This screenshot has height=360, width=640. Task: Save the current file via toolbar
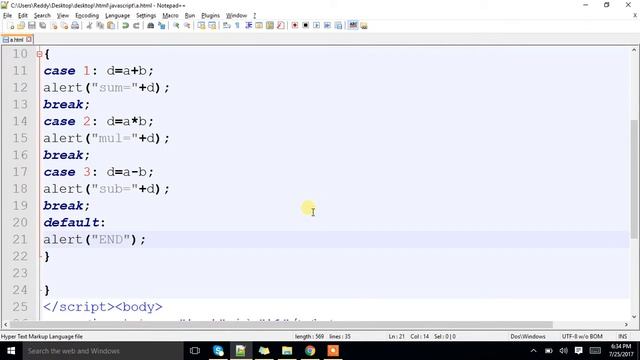31,26
